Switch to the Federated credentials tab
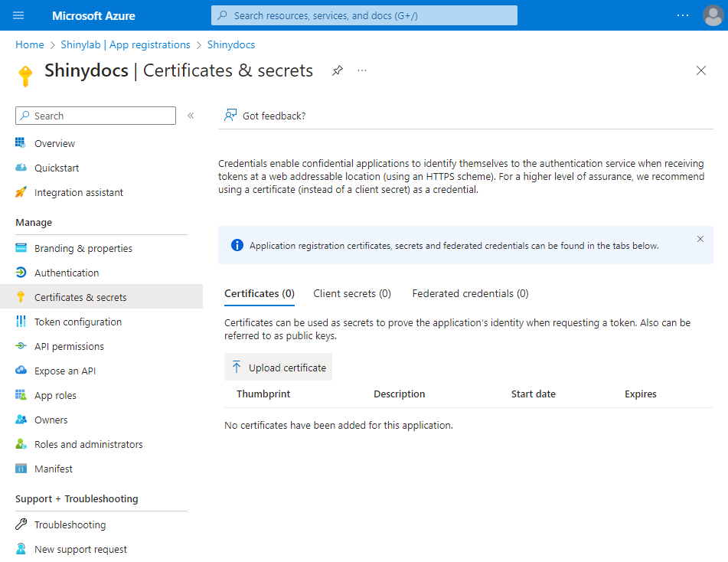The image size is (728, 562). (470, 293)
